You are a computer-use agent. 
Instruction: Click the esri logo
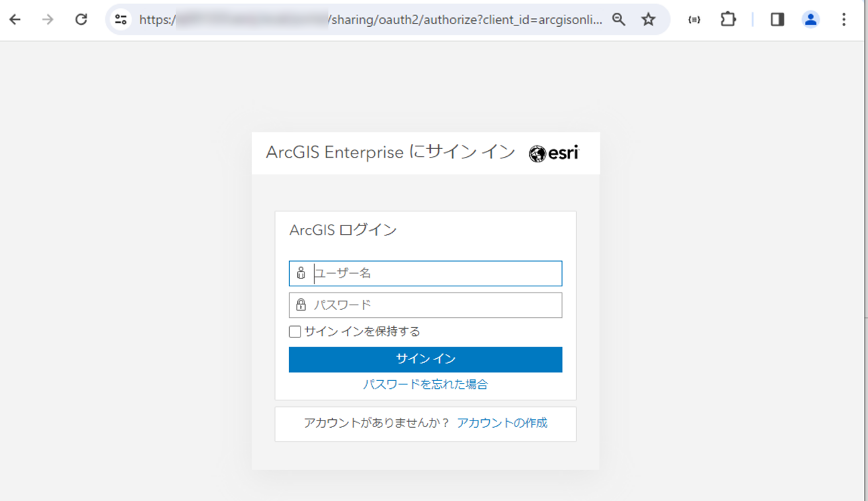click(553, 154)
